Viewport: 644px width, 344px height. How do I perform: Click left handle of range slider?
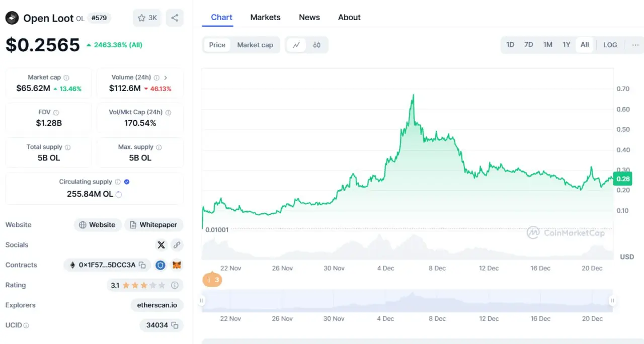click(x=202, y=301)
